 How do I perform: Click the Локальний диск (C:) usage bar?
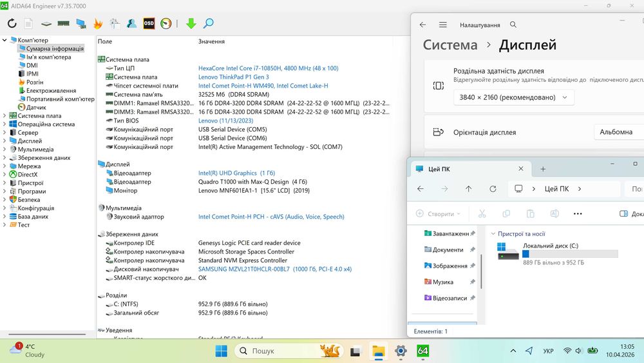coord(570,254)
